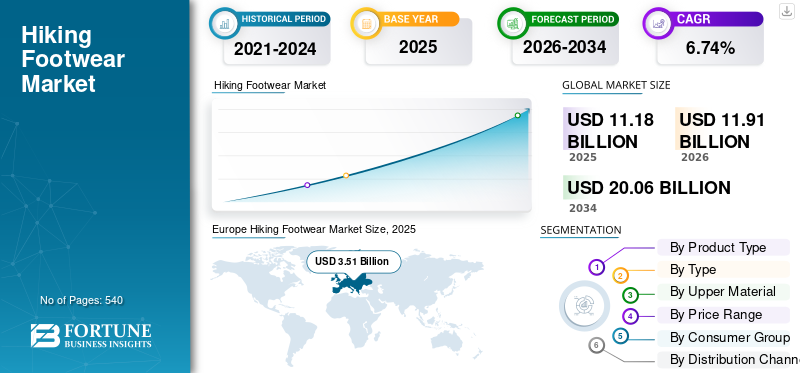Screen dimensions: 800x373
Task: Click Europe Hiking Footwear Market Size heading
Action: pos(314,229)
